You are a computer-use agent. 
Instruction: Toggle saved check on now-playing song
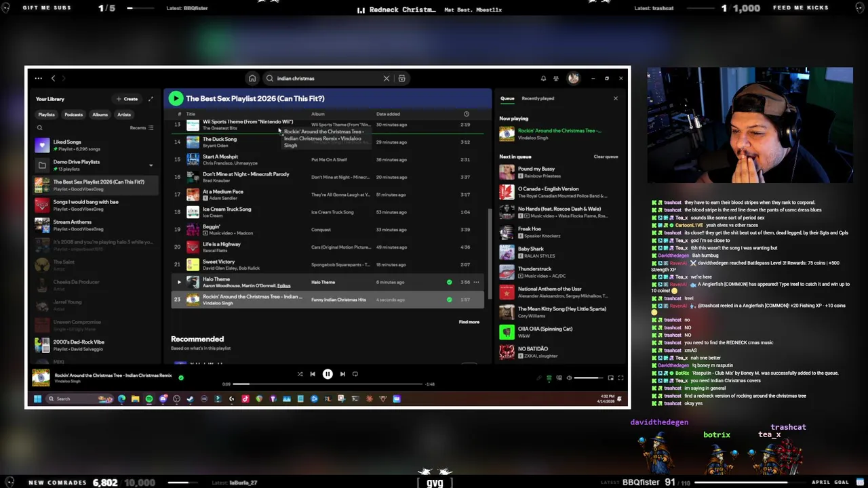click(x=181, y=378)
